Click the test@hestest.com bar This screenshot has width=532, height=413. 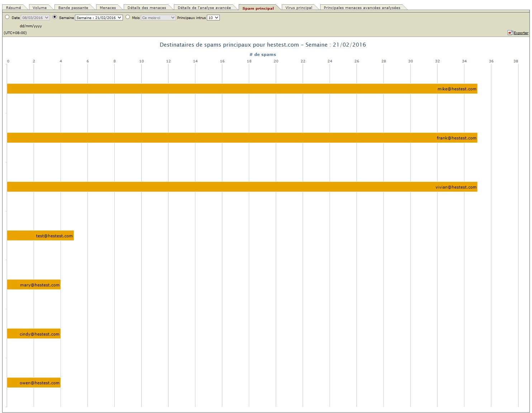coord(40,236)
